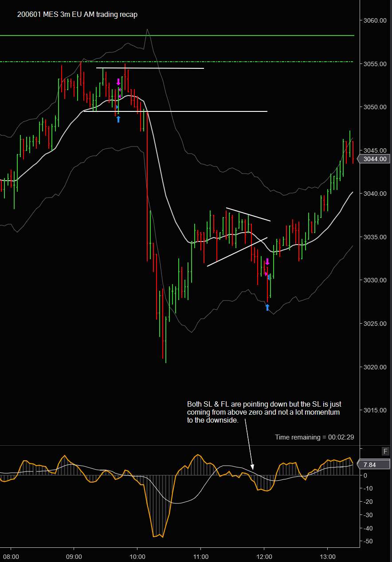
Task: Select the oscillator value tag 7.84
Action: tap(373, 465)
